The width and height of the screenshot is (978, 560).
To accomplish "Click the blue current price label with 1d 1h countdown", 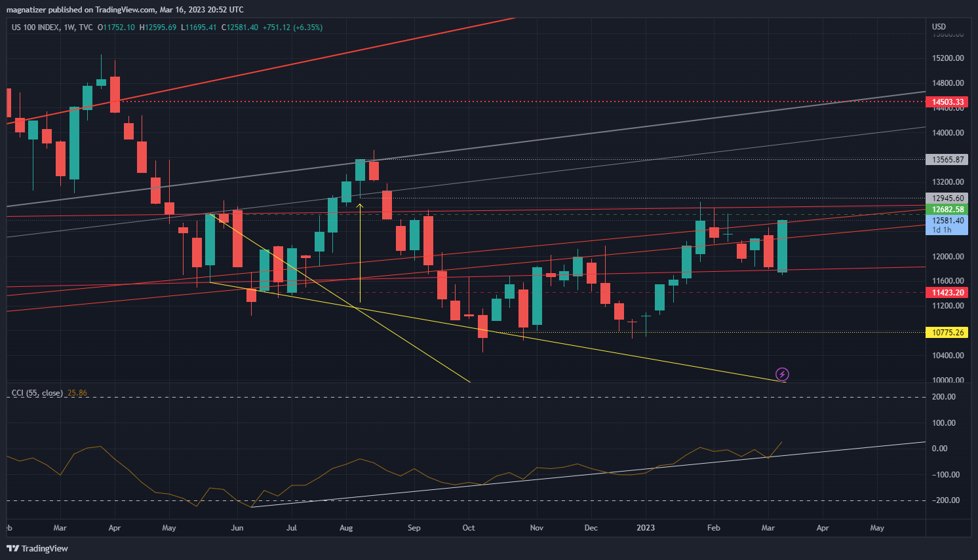I will pyautogui.click(x=948, y=225).
